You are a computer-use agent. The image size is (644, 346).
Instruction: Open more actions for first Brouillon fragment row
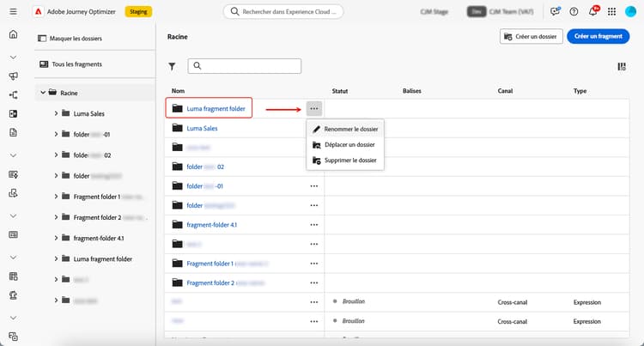[314, 302]
